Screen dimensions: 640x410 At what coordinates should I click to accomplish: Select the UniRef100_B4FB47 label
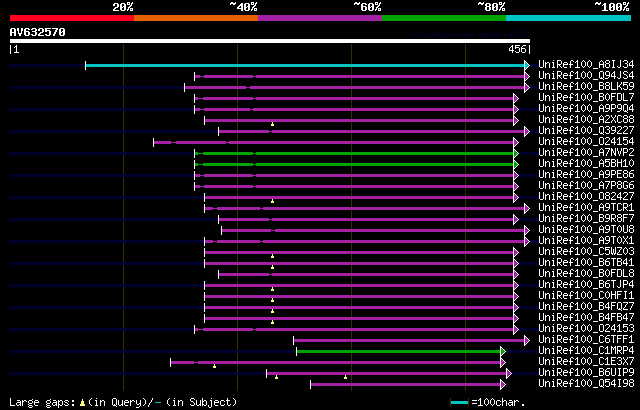coord(586,318)
